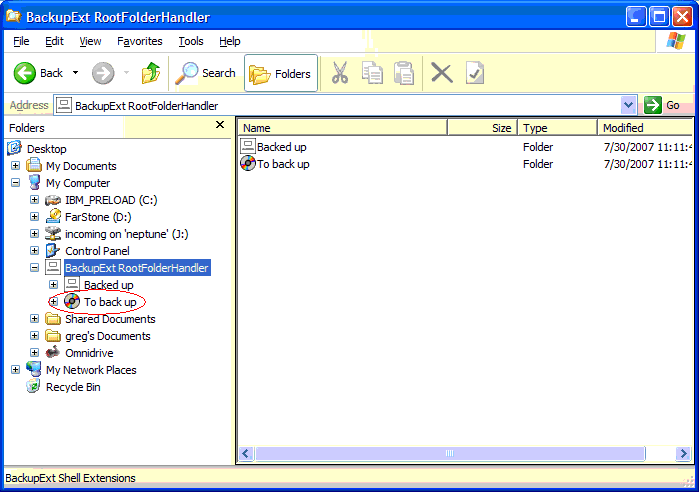Image resolution: width=699 pixels, height=492 pixels.
Task: Select To back up folder in file list
Action: click(x=275, y=164)
